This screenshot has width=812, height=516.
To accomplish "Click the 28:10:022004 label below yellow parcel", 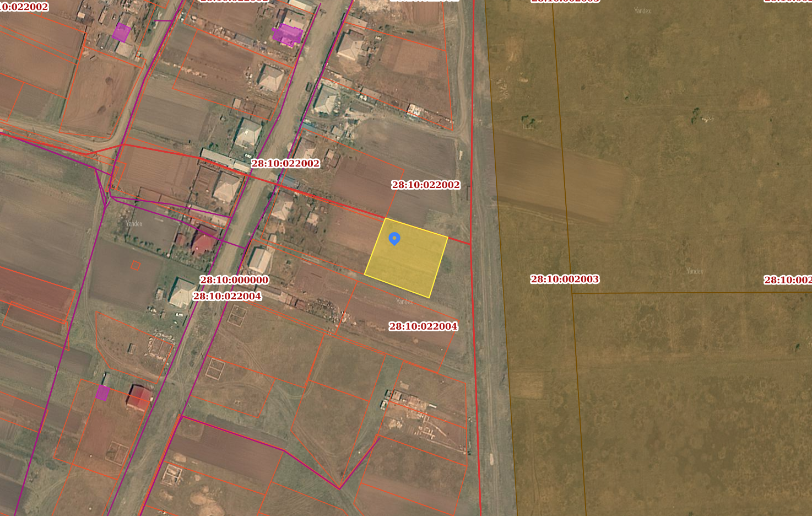I will 423,326.
